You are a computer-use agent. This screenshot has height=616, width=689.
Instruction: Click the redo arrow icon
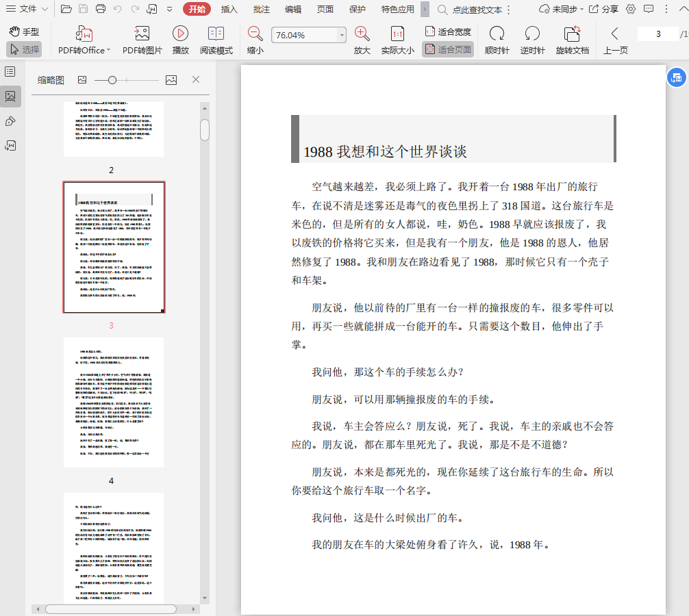[x=134, y=9]
